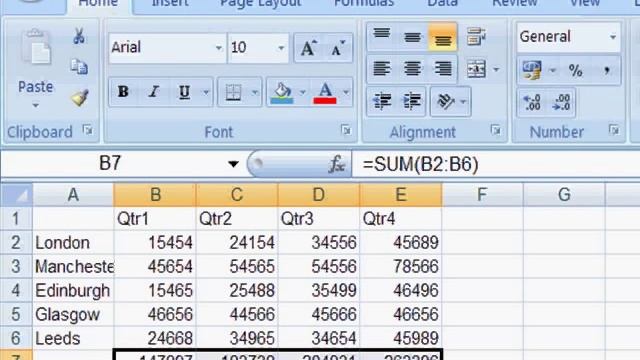Viewport: 640px width, 360px height.
Task: Switch to the Page Layout tab
Action: tap(261, 4)
